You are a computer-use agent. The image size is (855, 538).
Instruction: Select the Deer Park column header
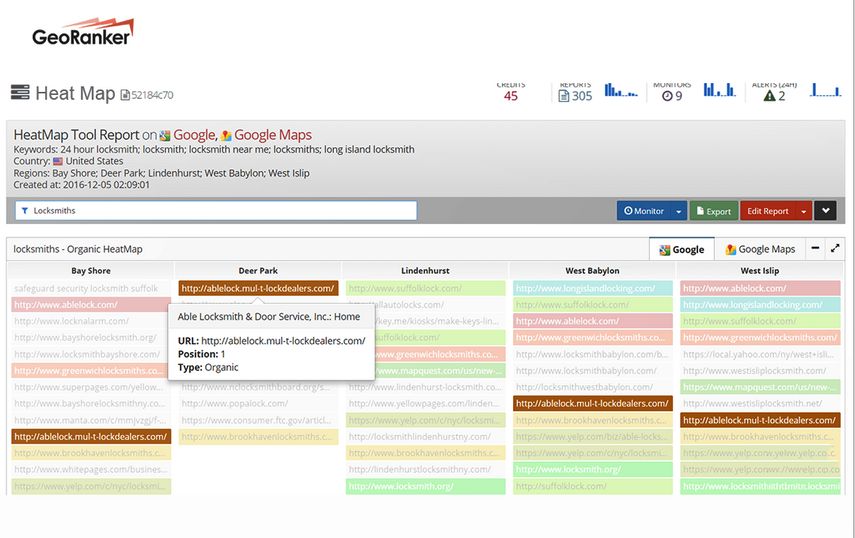tap(258, 270)
